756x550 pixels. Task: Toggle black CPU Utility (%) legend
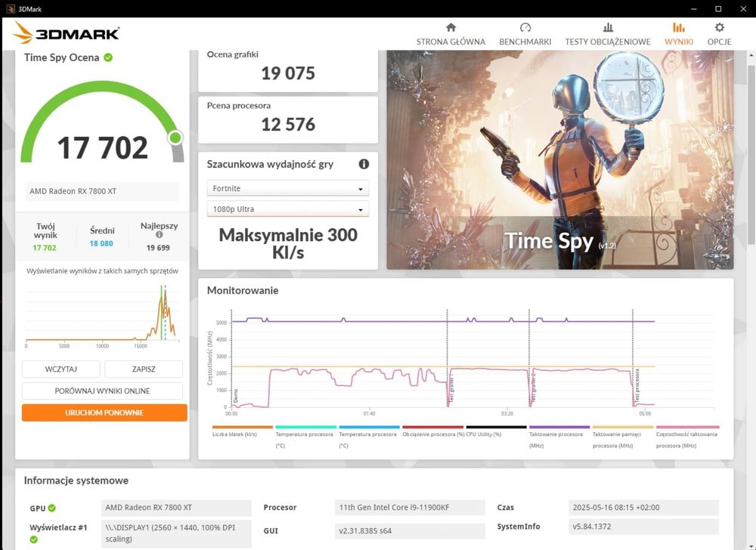496,431
